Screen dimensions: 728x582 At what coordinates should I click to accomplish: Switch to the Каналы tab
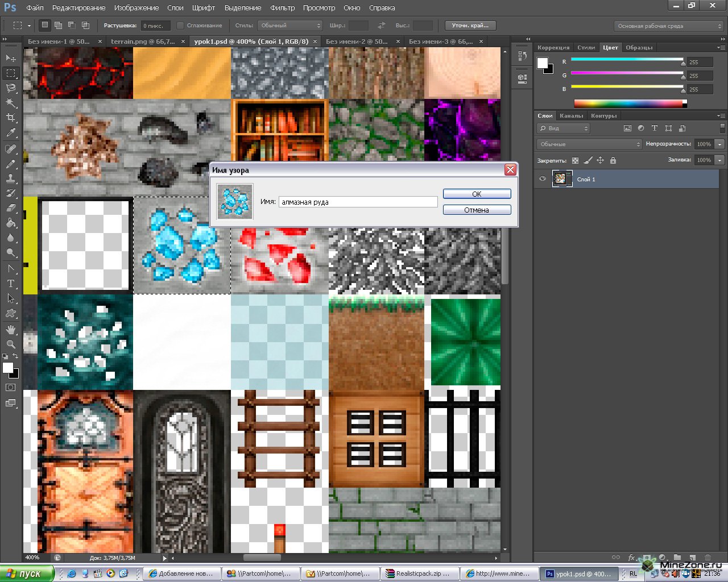pos(571,116)
